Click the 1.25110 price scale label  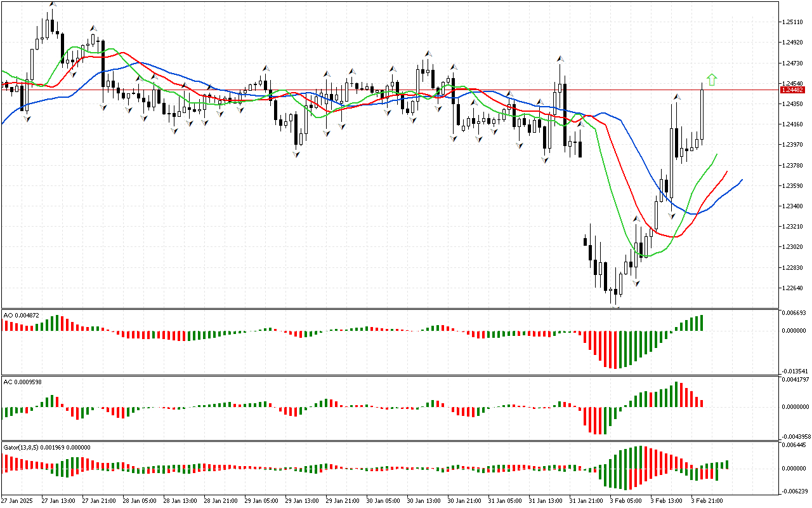tap(794, 22)
